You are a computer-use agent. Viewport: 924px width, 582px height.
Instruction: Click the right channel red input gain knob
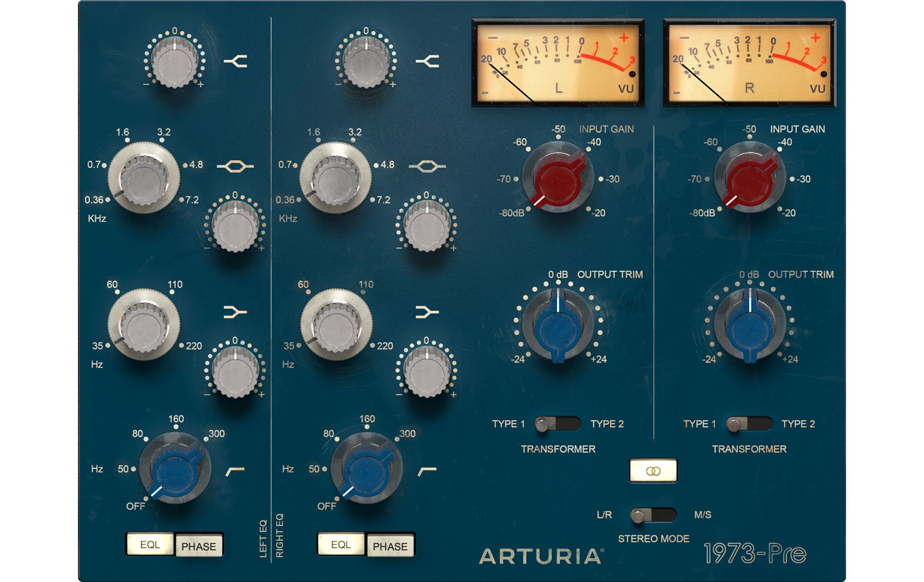point(750,178)
